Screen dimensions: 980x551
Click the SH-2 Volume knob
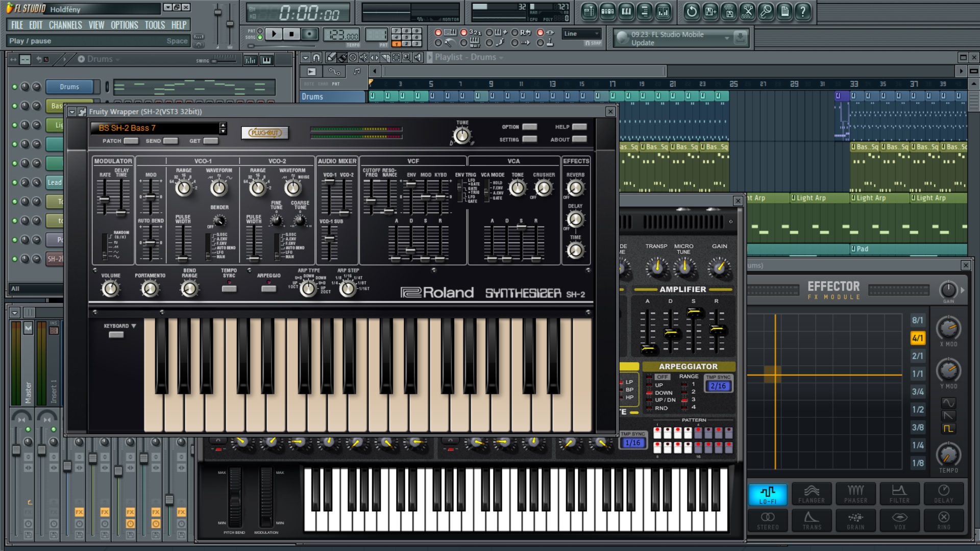pos(110,289)
